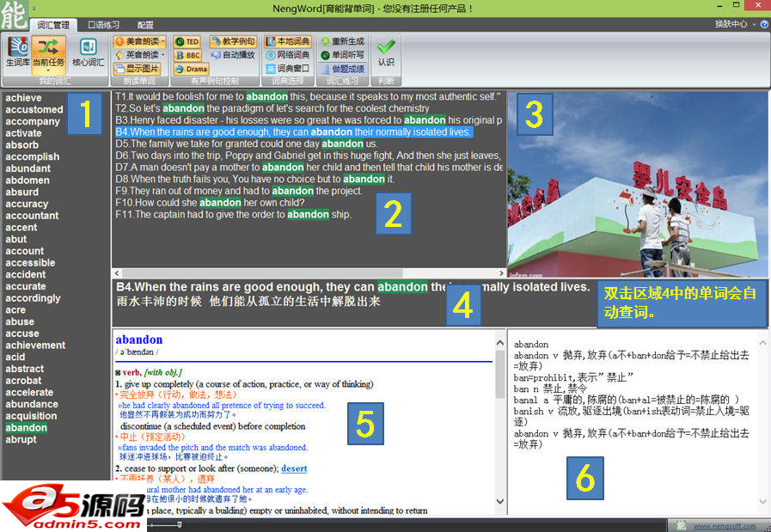Select 本地词典 local dictionary
Screen dimensions: 771x532
(x=288, y=42)
